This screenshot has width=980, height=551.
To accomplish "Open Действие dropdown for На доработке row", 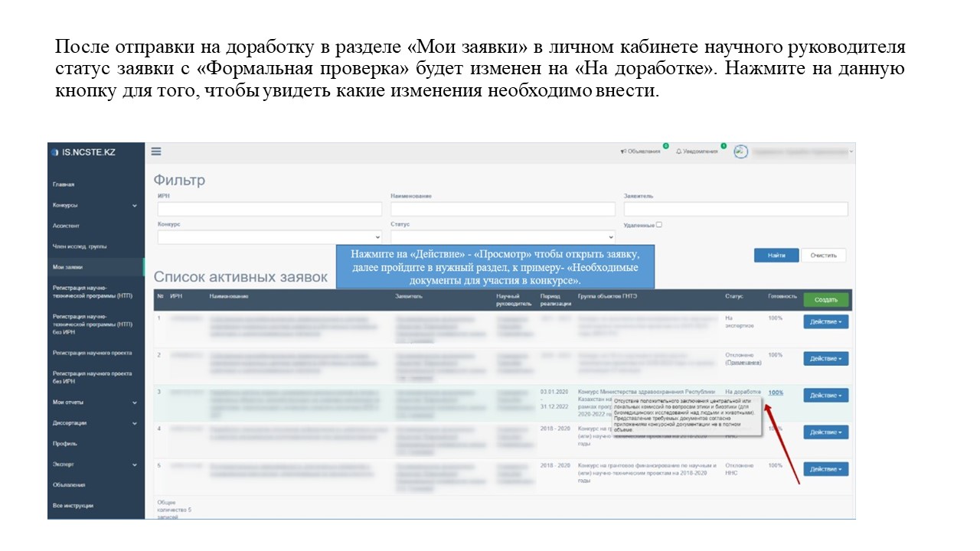I will 825,395.
